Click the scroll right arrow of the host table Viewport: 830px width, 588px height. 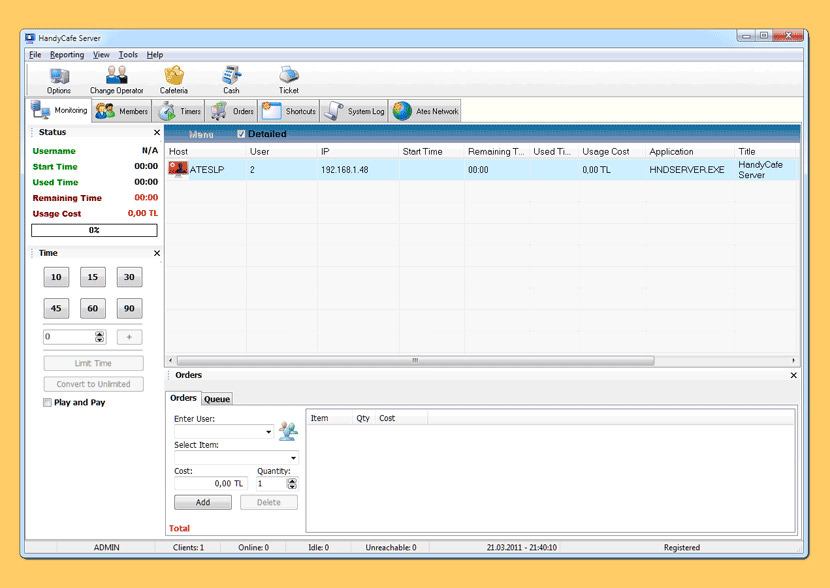point(793,360)
